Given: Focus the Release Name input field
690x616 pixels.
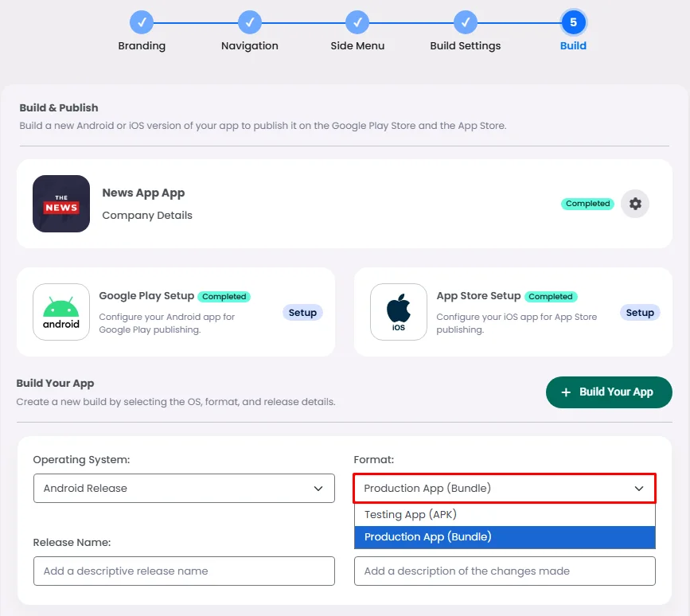Looking at the screenshot, I should pyautogui.click(x=184, y=571).
